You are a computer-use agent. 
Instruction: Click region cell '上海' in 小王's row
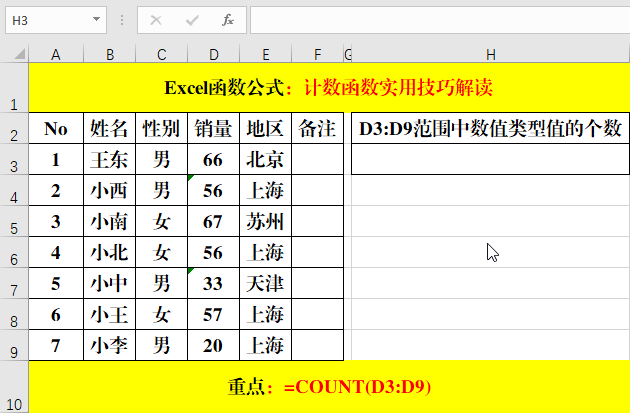(x=266, y=314)
